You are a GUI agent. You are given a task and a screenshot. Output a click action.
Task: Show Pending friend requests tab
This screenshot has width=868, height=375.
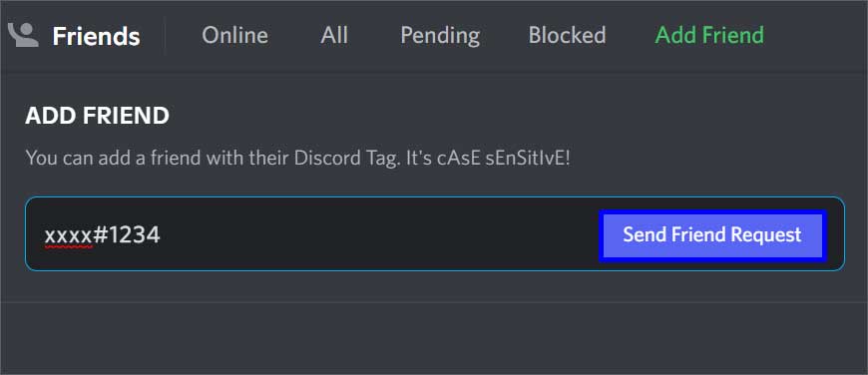click(x=440, y=36)
